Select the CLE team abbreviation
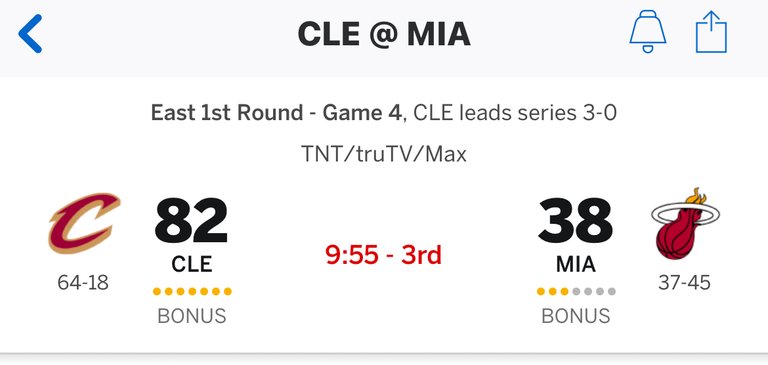The width and height of the screenshot is (768, 365). coord(192,265)
